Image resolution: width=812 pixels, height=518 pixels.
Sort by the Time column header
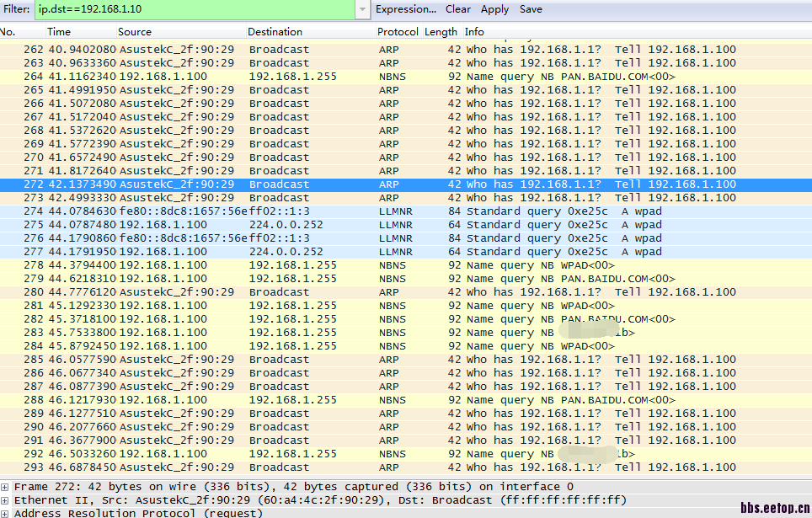tap(80, 32)
